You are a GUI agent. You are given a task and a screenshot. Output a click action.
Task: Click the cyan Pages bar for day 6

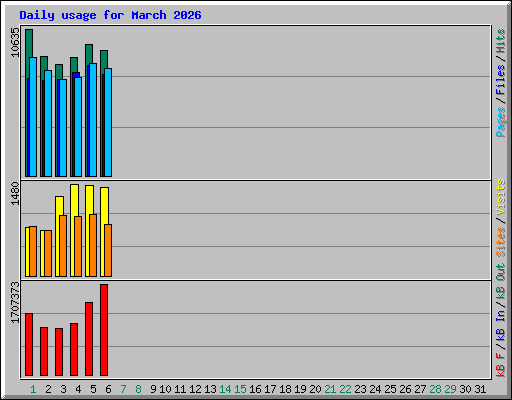[108, 122]
